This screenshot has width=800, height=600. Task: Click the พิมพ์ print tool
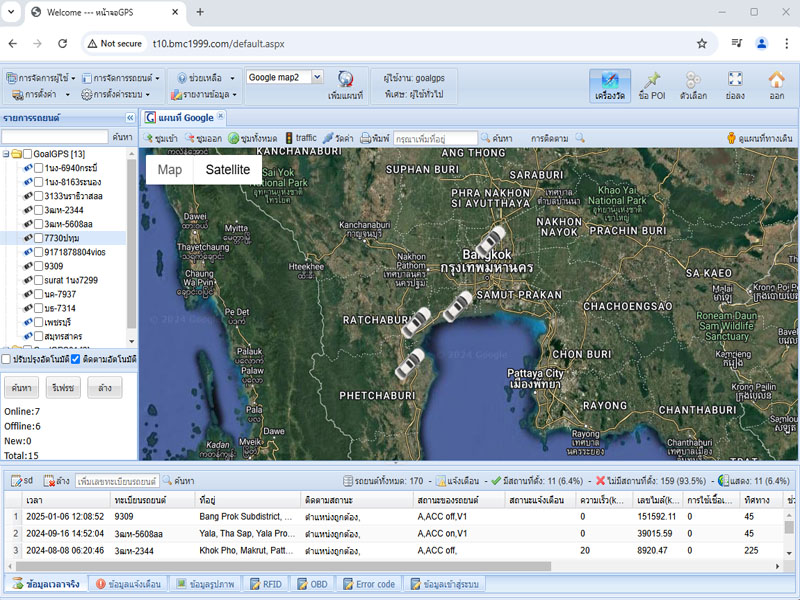pos(374,138)
